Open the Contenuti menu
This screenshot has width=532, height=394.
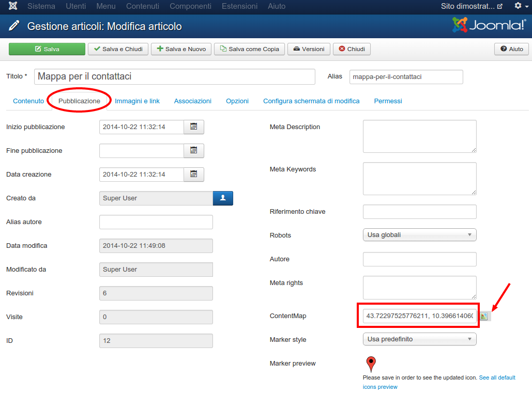[143, 6]
